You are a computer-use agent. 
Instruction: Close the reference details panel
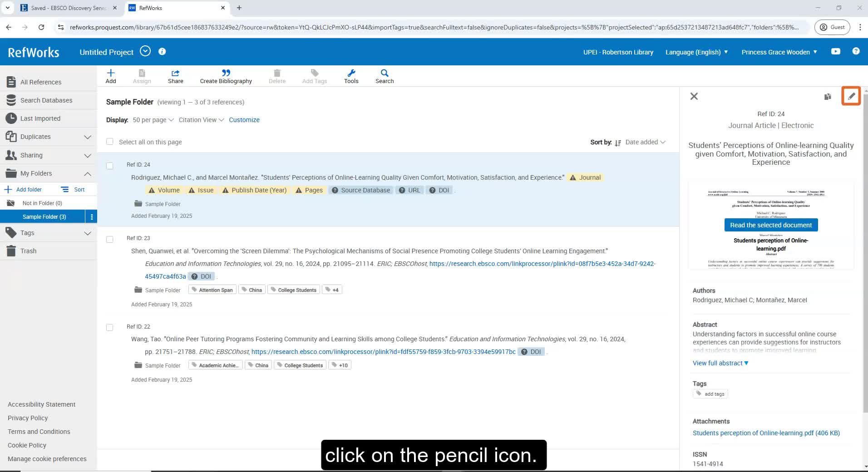click(x=694, y=96)
